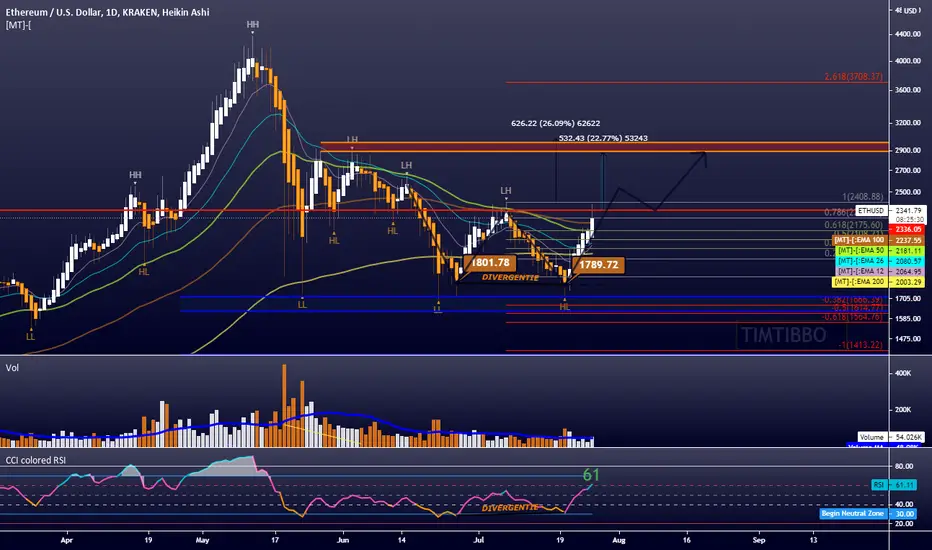Click the 2700.00 price axis tick
This screenshot has height=550, width=932.
click(x=908, y=170)
